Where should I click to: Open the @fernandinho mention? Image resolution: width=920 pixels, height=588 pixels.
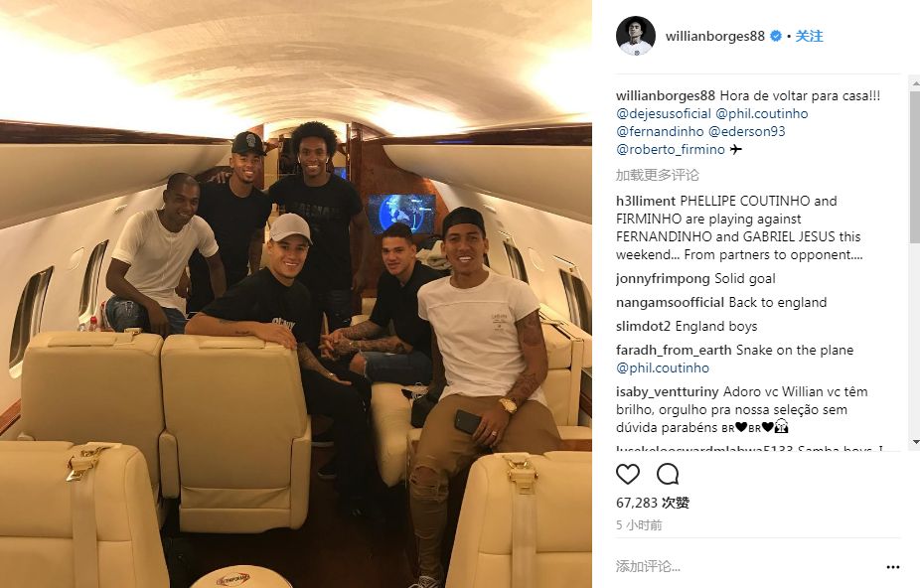point(660,131)
